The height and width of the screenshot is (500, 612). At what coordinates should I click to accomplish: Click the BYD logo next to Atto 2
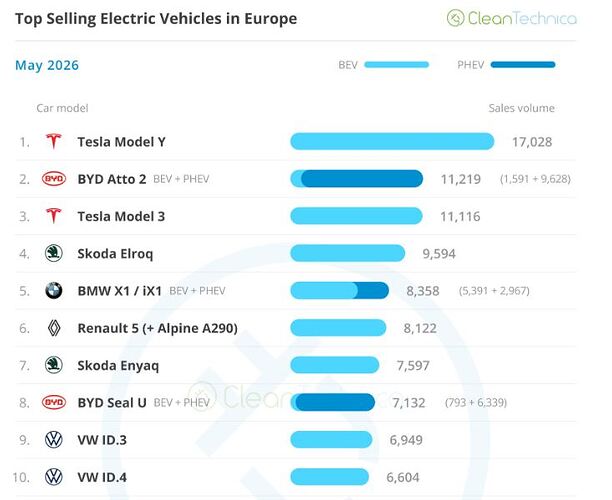[x=54, y=179]
